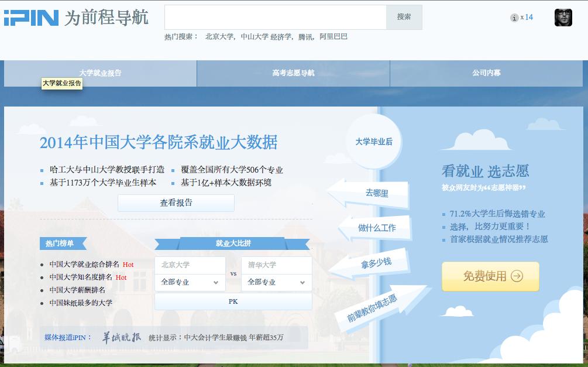Click the 热门榜单 banner label
Screen dimensions: 588x367
pyautogui.click(x=63, y=243)
